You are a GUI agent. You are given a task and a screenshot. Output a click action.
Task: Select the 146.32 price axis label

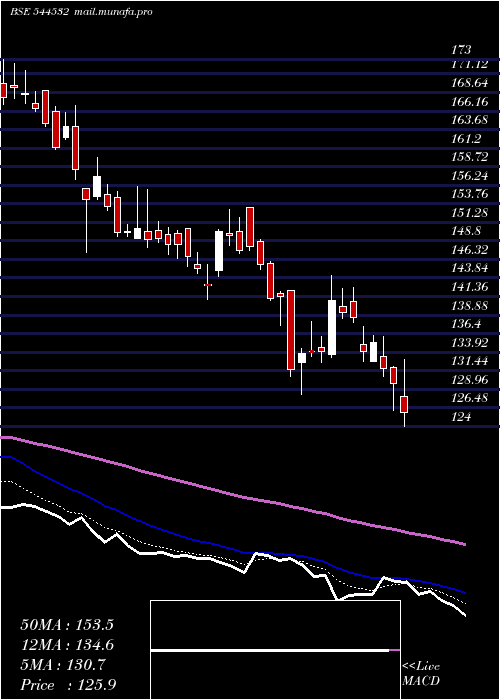469,250
